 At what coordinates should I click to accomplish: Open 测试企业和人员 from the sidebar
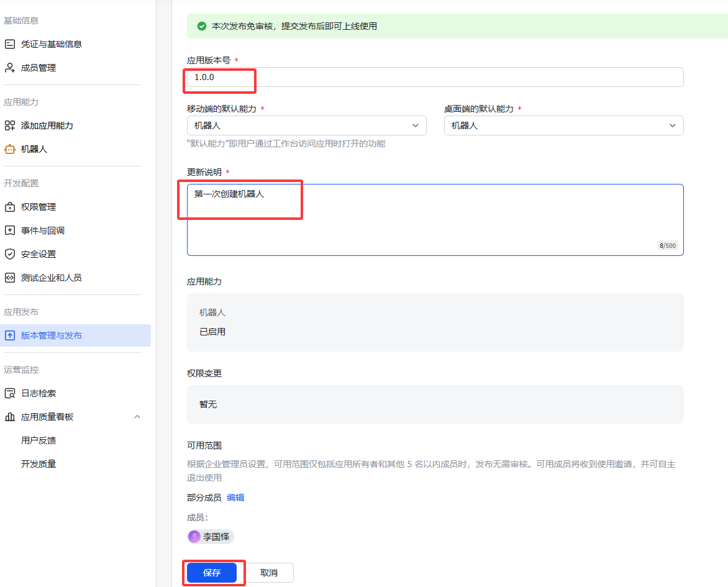[9, 277]
